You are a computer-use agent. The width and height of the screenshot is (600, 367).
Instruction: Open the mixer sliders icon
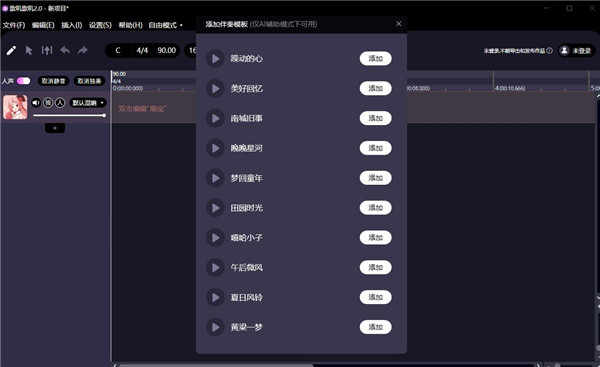pos(47,50)
